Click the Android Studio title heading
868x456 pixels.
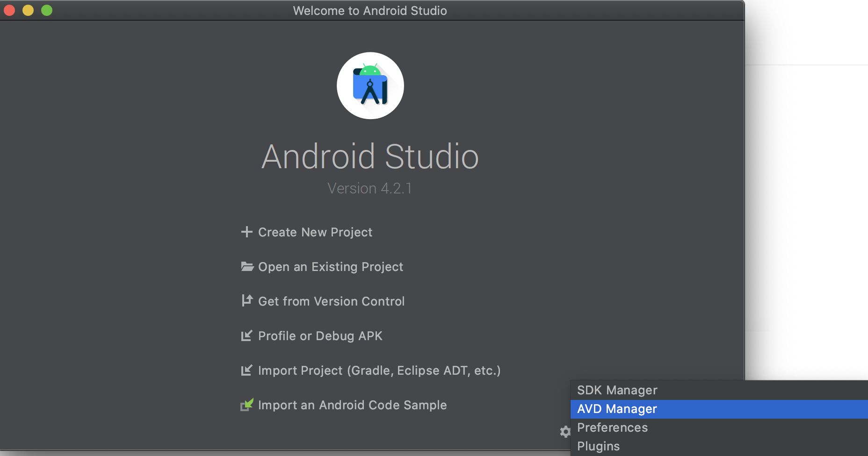tap(370, 157)
